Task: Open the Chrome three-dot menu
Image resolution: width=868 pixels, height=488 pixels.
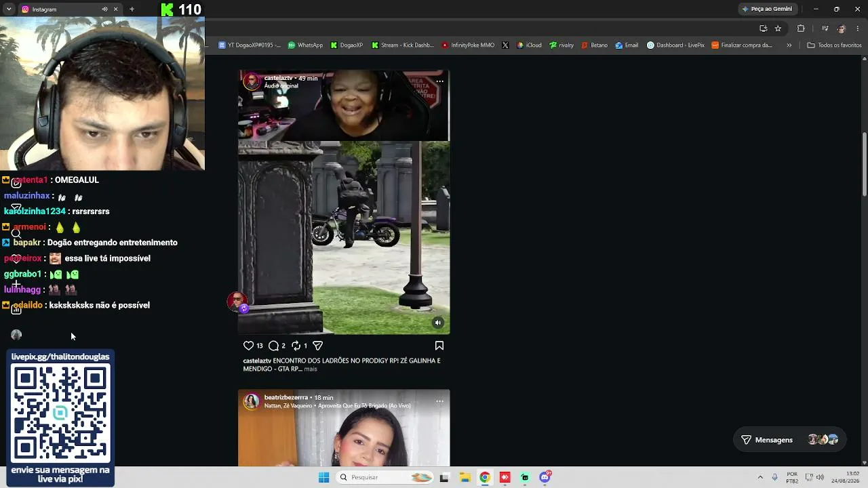Action: click(858, 28)
